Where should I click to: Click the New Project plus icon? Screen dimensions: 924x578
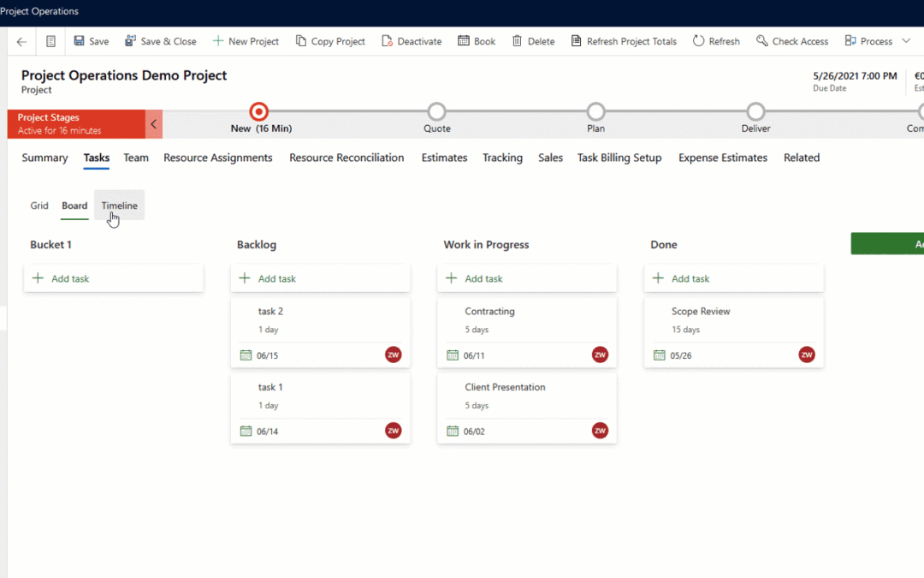pos(218,41)
